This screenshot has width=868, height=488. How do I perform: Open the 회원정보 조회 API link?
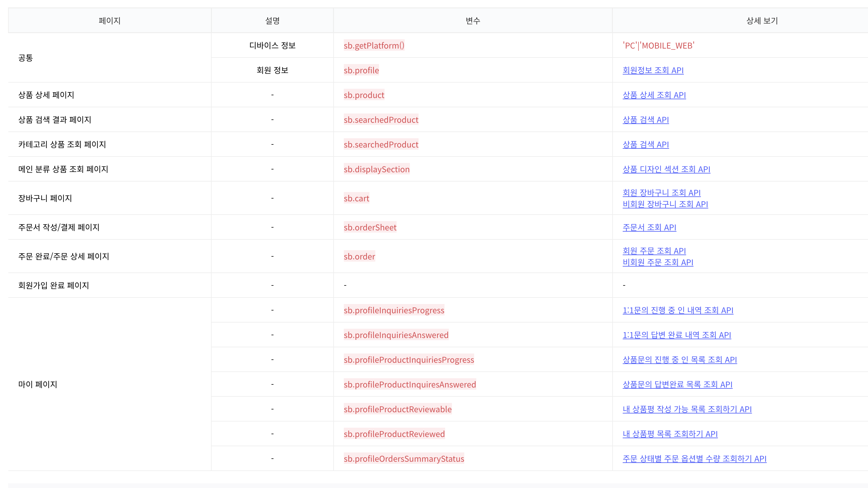(653, 70)
